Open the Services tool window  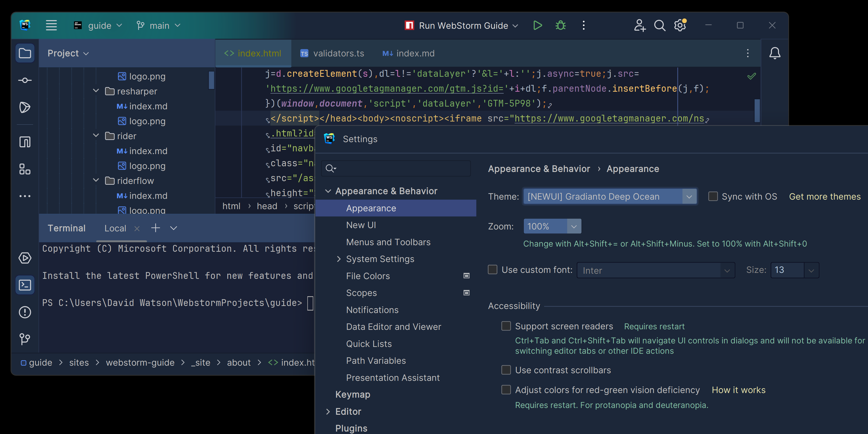(x=25, y=258)
